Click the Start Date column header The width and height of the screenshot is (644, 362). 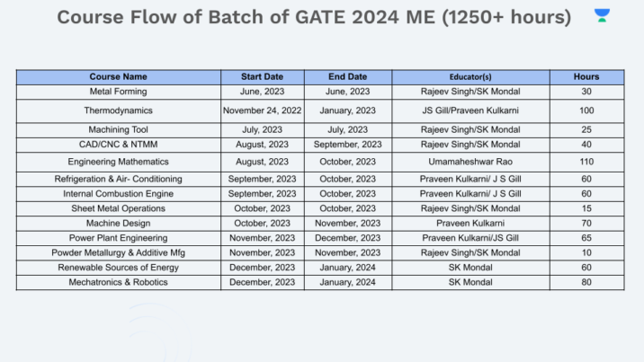(x=262, y=77)
